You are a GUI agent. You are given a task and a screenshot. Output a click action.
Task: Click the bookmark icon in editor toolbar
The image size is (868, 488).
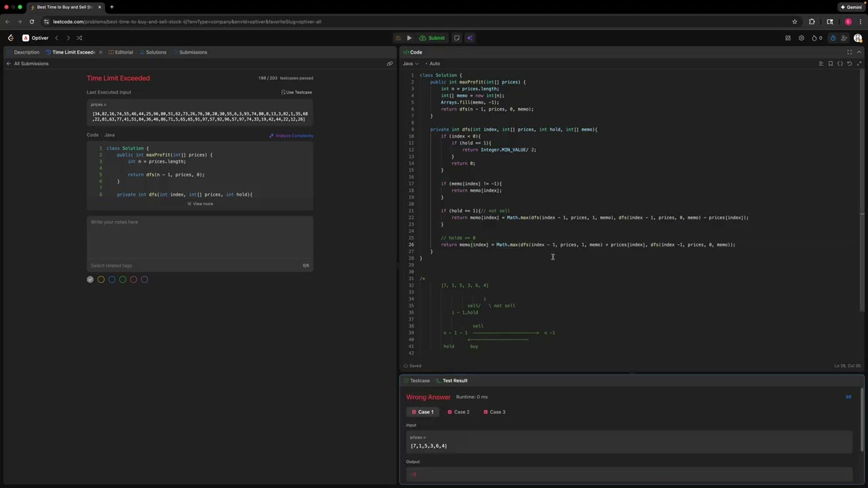coord(831,64)
